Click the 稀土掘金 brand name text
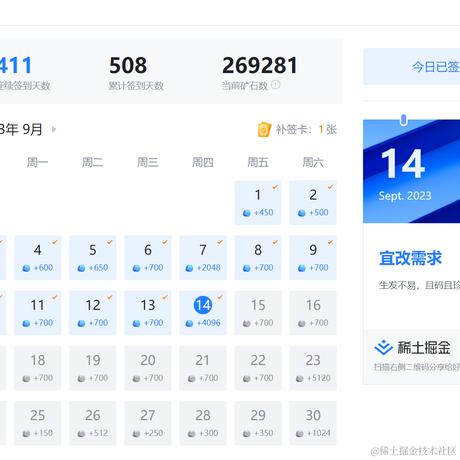 click(x=424, y=348)
